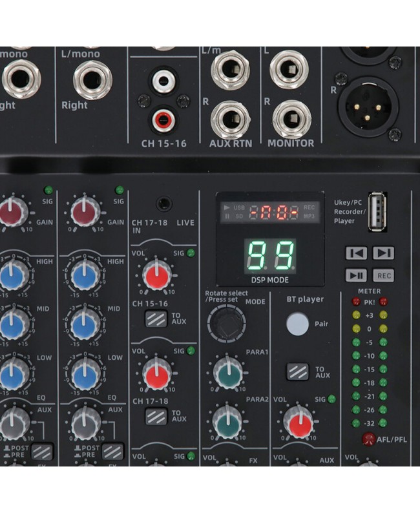Click the green DSP MODE 99 display

point(270,256)
